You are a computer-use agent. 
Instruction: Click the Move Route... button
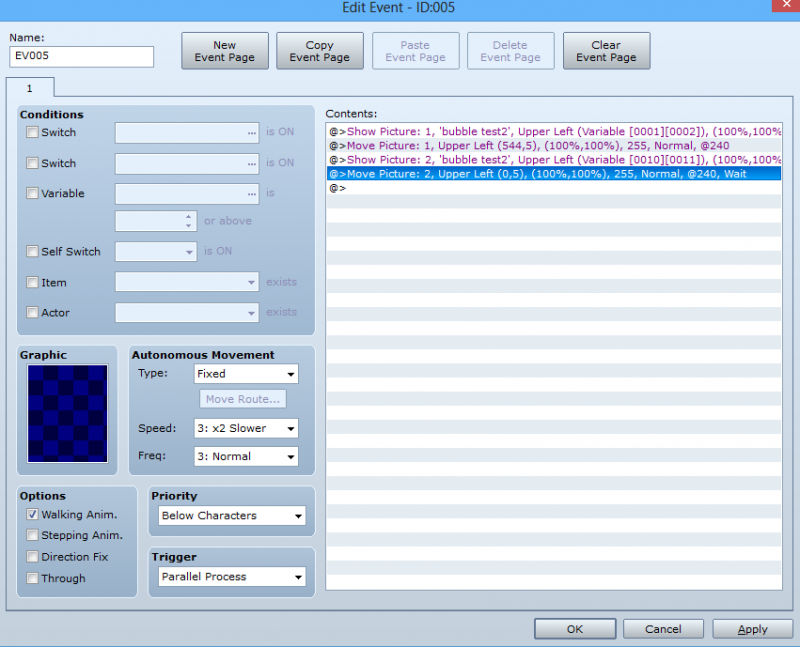tap(243, 399)
